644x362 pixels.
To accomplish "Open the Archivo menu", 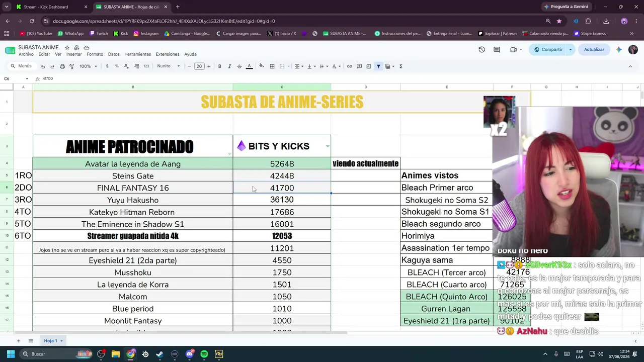I will coord(26,54).
